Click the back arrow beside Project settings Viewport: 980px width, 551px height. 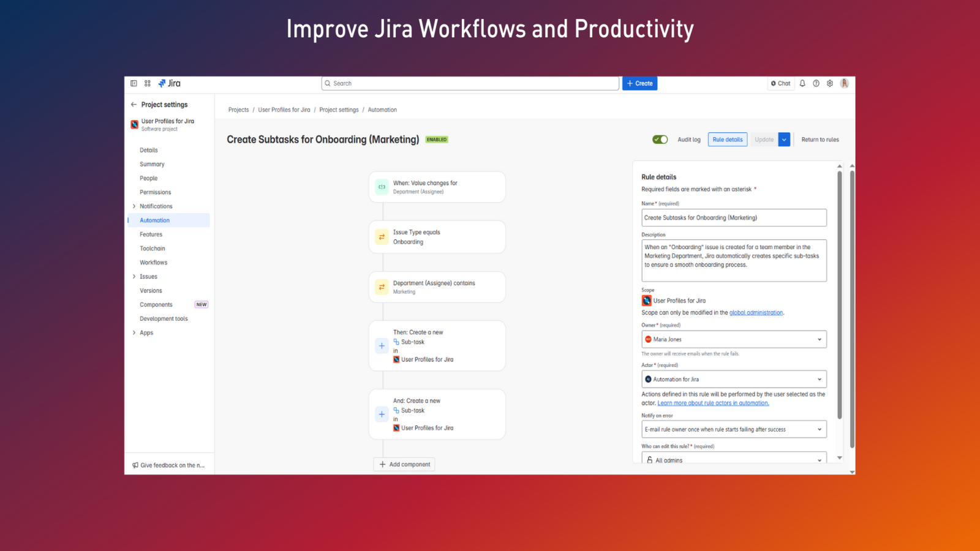(x=134, y=105)
